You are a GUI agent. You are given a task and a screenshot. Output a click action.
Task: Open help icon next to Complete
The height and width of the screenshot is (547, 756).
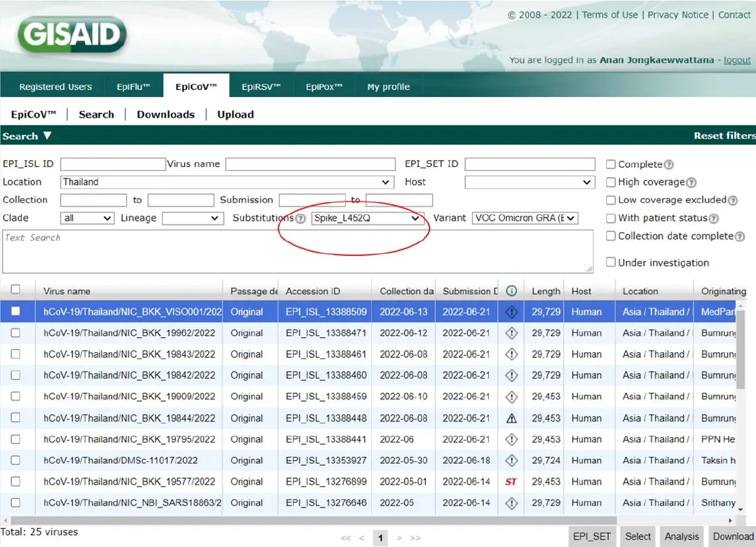pos(669,164)
